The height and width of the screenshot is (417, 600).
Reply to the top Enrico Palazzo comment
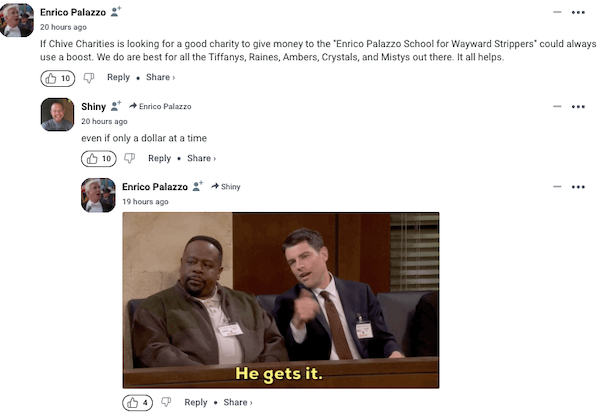(x=118, y=77)
